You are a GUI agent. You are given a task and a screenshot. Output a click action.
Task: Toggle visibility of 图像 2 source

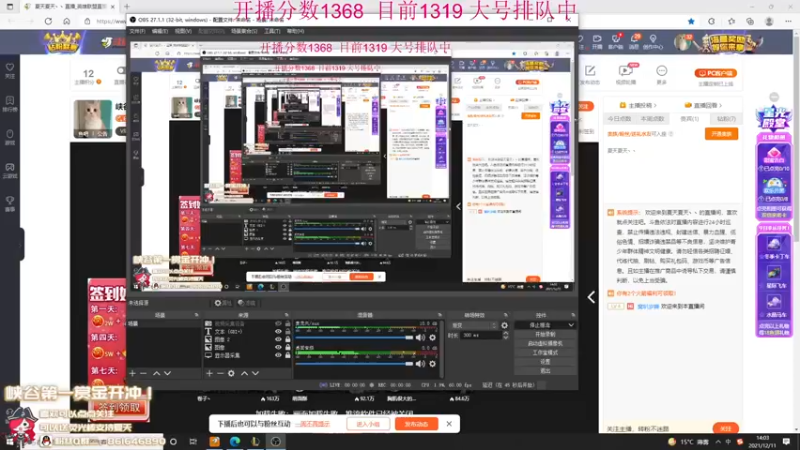coord(278,339)
